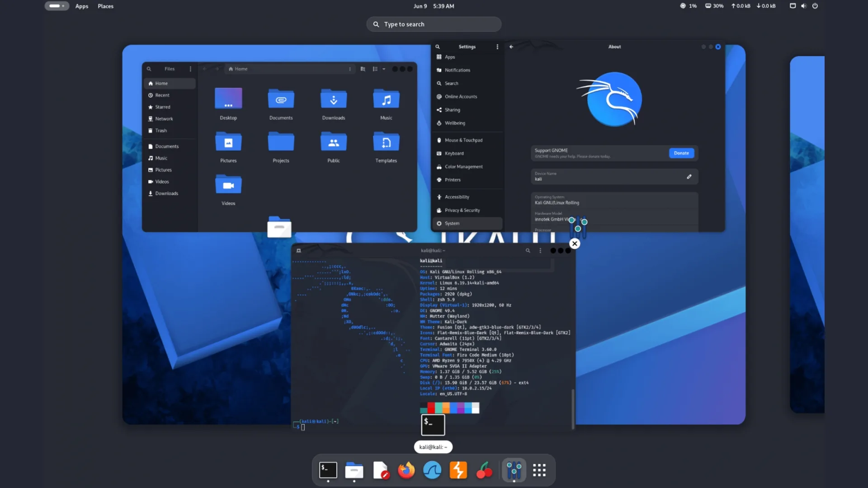Click the screen icon beside volume
The width and height of the screenshot is (868, 488).
tap(793, 6)
